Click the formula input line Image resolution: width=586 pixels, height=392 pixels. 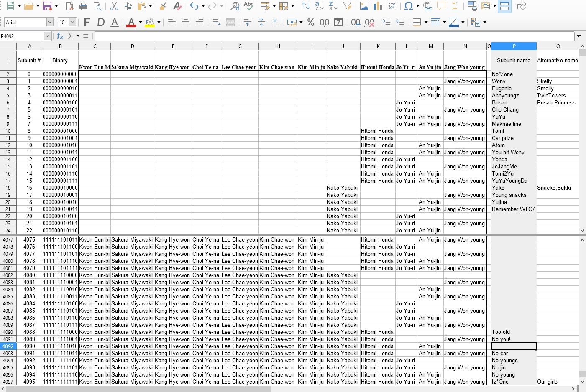tap(334, 36)
